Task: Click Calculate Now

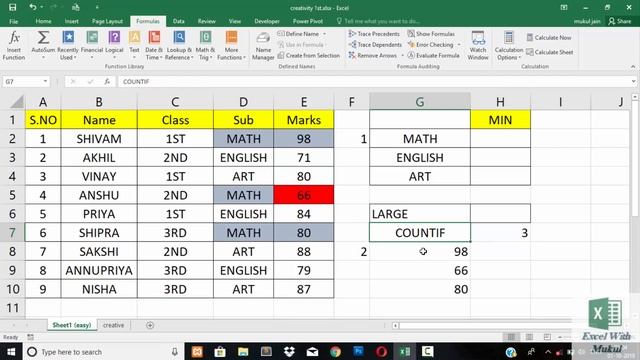Action: (x=549, y=38)
